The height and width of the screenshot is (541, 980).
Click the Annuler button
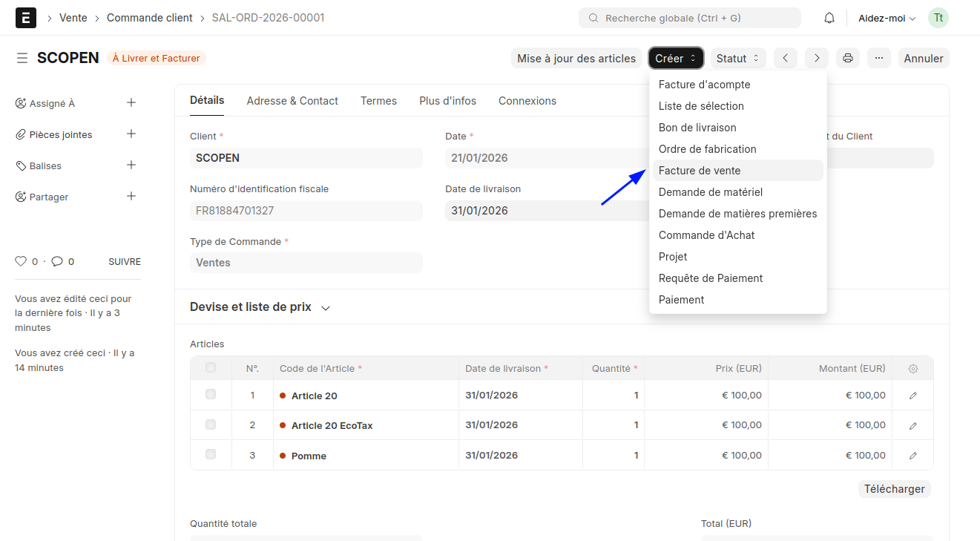(x=924, y=58)
